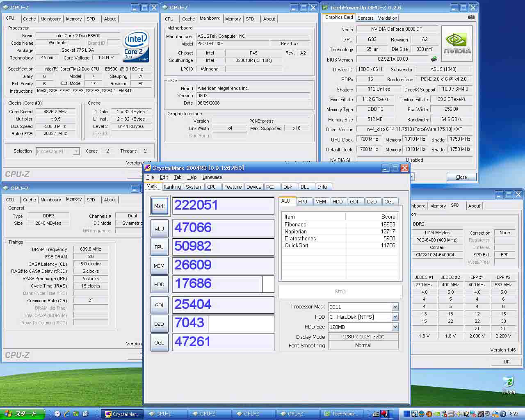Image resolution: width=525 pixels, height=420 pixels.
Task: Switch to the Ranking tab
Action: tap(172, 187)
